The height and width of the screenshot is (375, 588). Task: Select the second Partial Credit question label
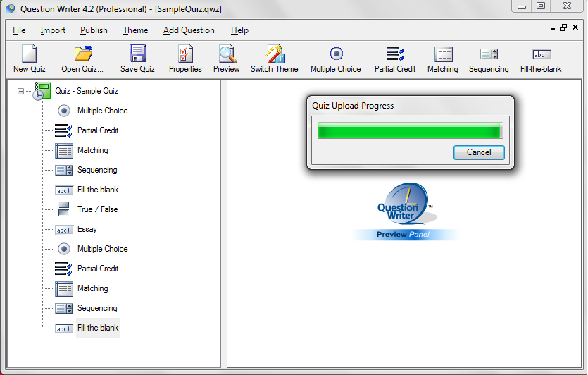coord(98,269)
